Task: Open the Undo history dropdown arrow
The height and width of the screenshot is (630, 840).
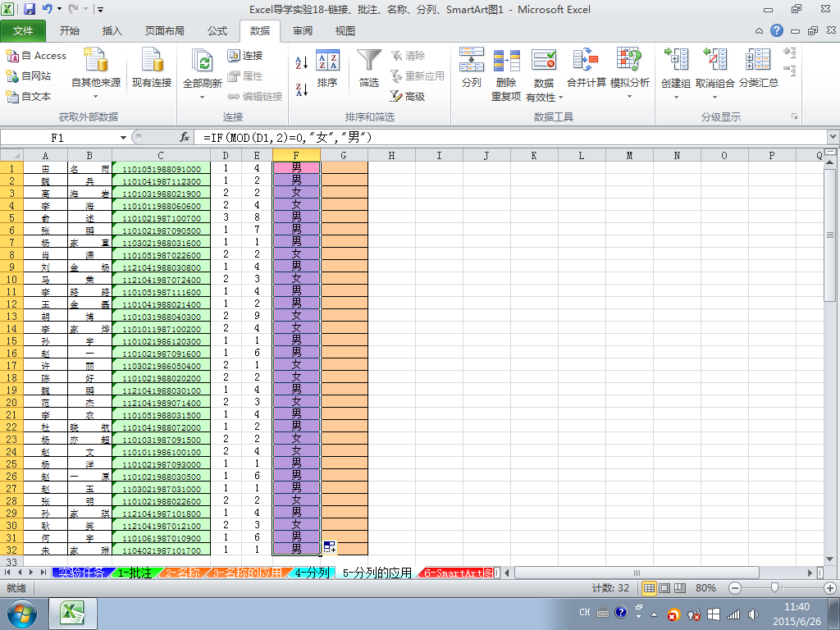Action: (59, 9)
